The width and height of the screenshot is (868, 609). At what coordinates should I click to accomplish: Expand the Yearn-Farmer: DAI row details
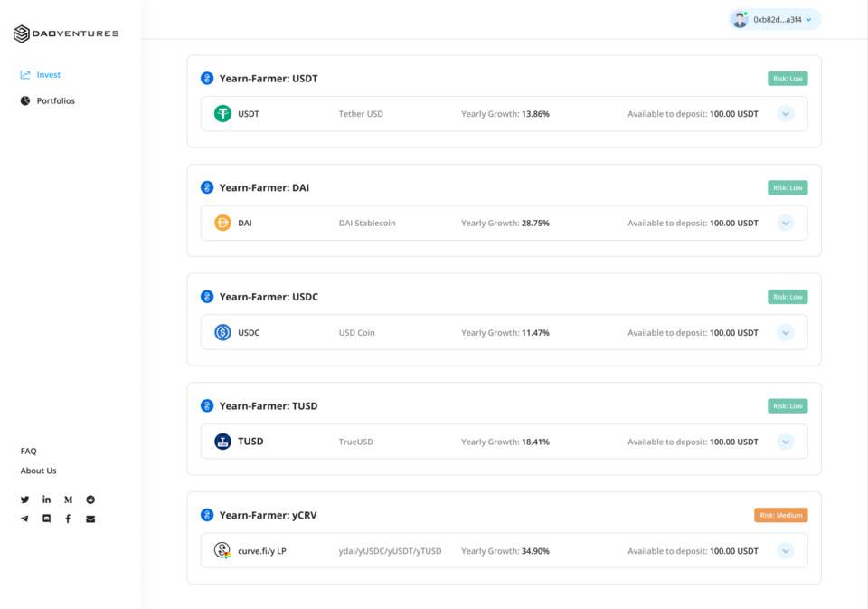786,223
